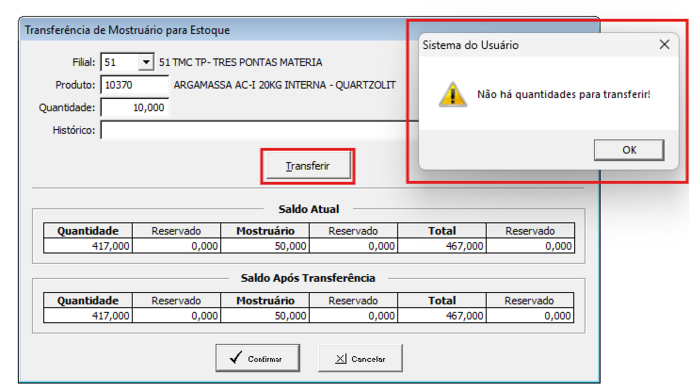
Task: Click Saldo Após Transferência Total value 467,000
Action: pyautogui.click(x=442, y=315)
